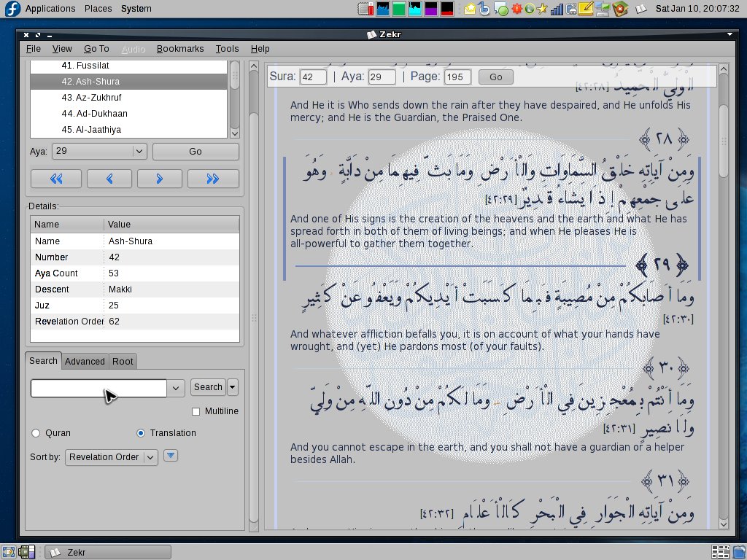Click the Page number input field
Screen dimensions: 747x560
tap(457, 77)
